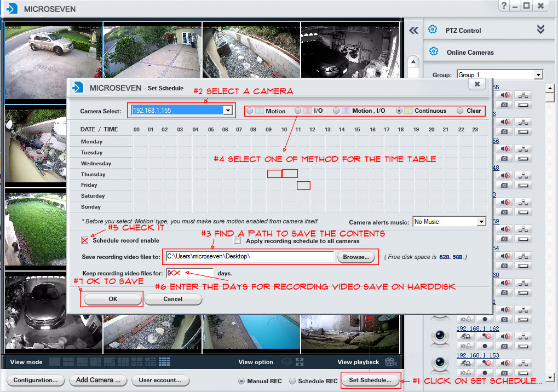The image size is (558, 392).
Task: Click the 628.5GB free disk space text
Action: [451, 257]
